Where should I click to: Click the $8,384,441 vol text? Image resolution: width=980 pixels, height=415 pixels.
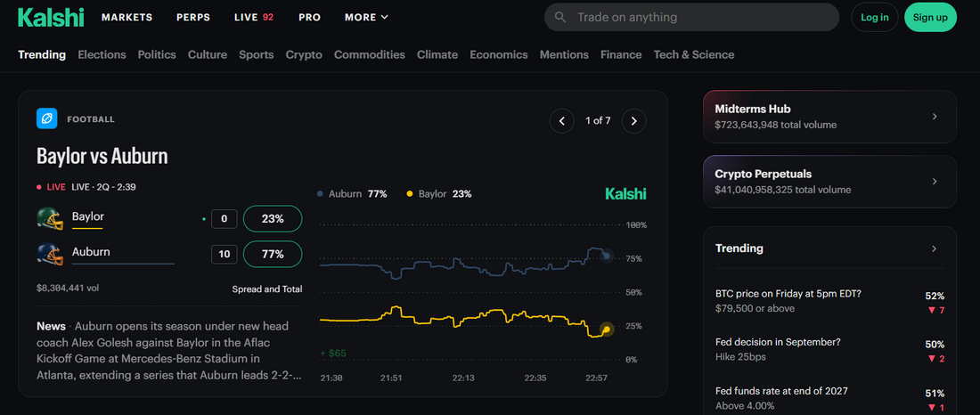[68, 289]
